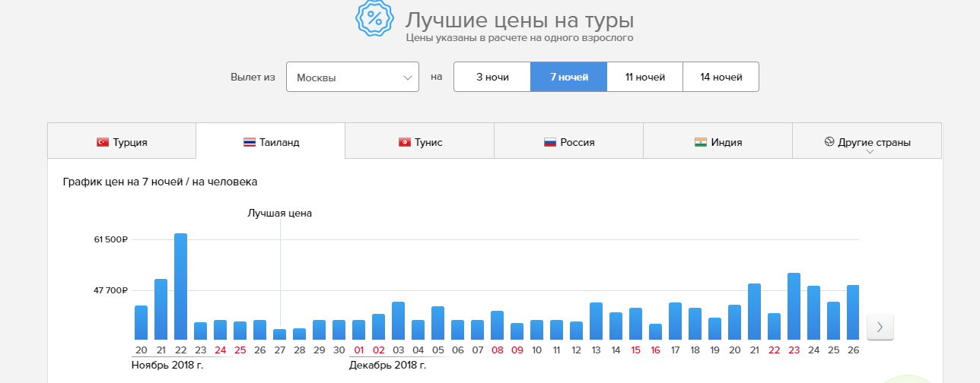Select the 3 ночи duration option
Image resolution: width=980 pixels, height=383 pixels.
pyautogui.click(x=492, y=77)
